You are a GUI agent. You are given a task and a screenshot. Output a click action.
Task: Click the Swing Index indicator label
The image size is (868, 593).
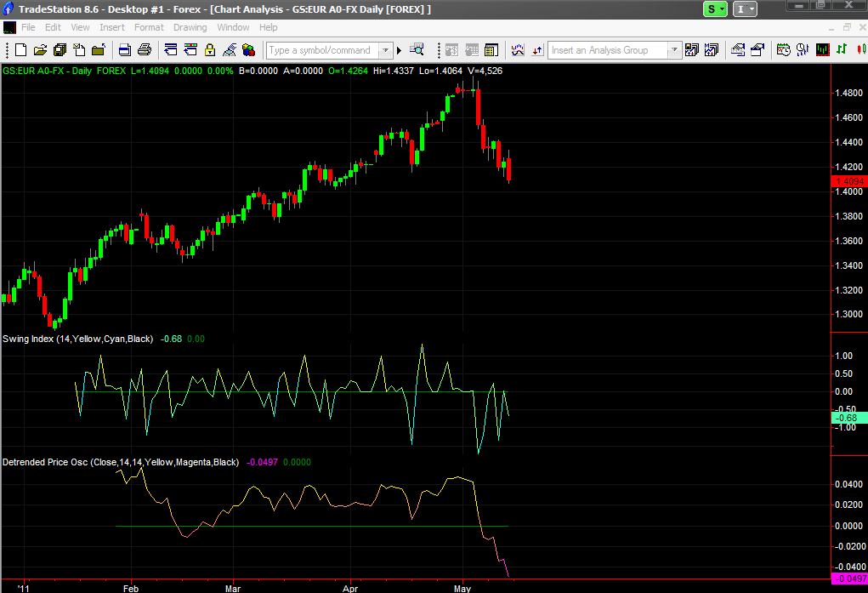tap(78, 339)
